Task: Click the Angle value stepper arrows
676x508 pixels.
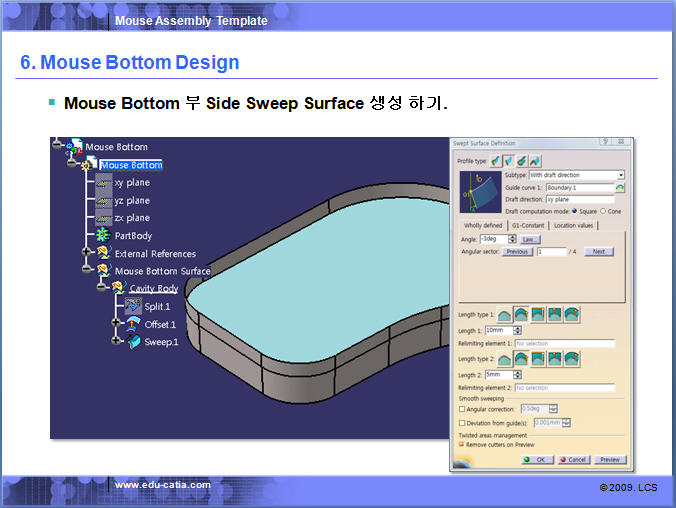Action: (x=512, y=239)
